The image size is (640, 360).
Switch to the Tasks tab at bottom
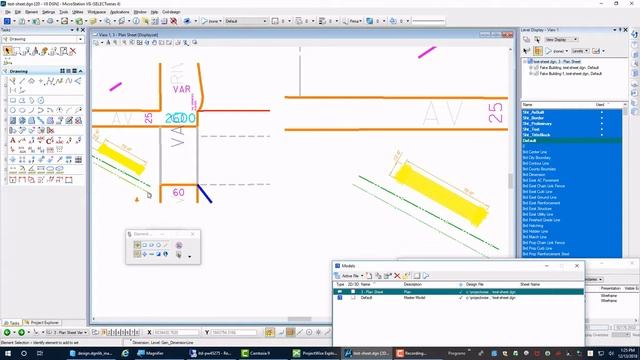pyautogui.click(x=11, y=323)
